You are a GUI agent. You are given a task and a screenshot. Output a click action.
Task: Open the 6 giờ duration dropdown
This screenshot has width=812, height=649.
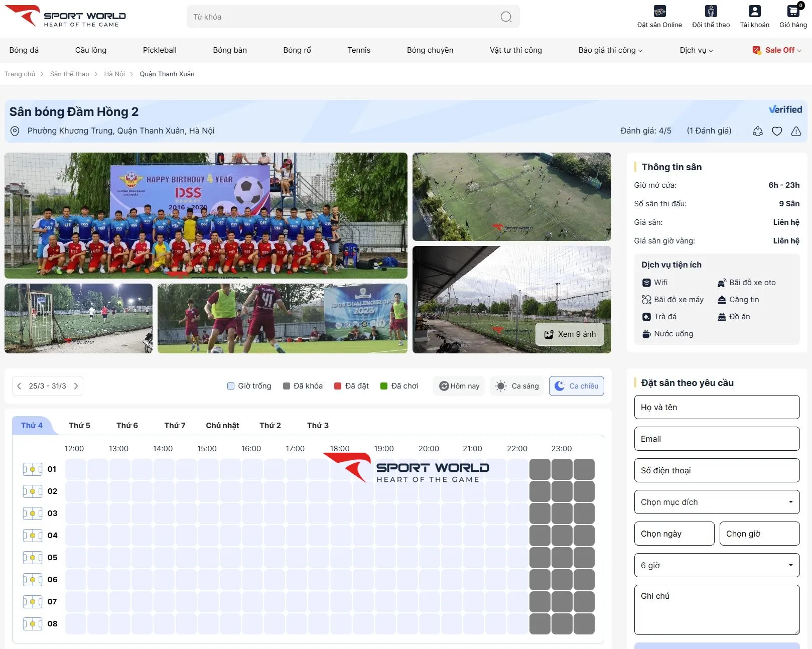pos(717,565)
